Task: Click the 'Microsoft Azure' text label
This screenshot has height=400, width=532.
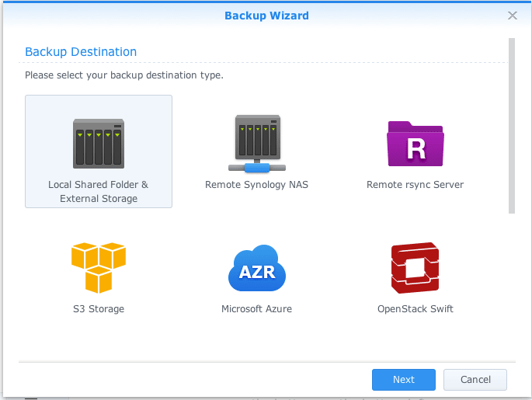Action: [x=256, y=308]
